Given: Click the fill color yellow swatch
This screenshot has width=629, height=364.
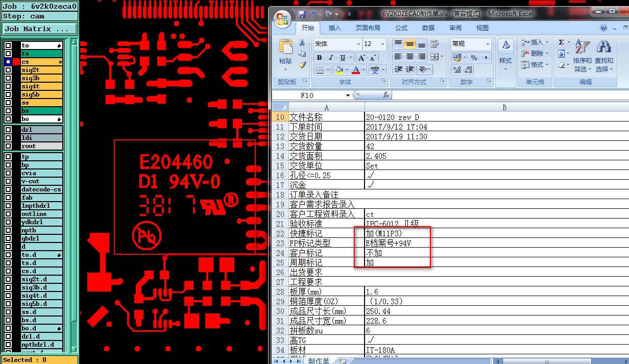Looking at the screenshot, I should 339,70.
